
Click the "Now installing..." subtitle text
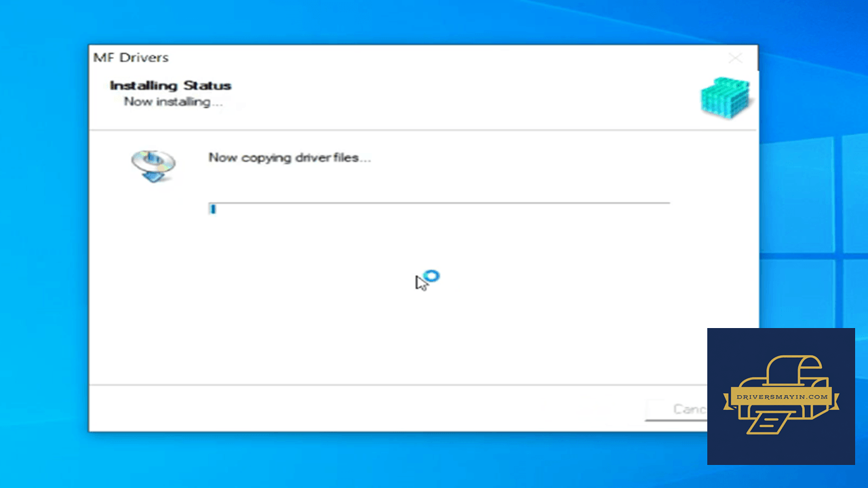click(173, 102)
